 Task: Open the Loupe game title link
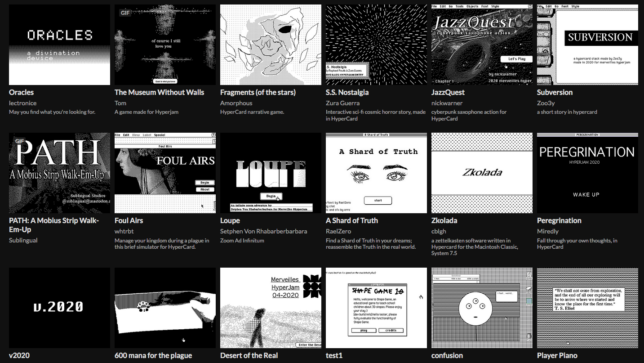point(230,220)
